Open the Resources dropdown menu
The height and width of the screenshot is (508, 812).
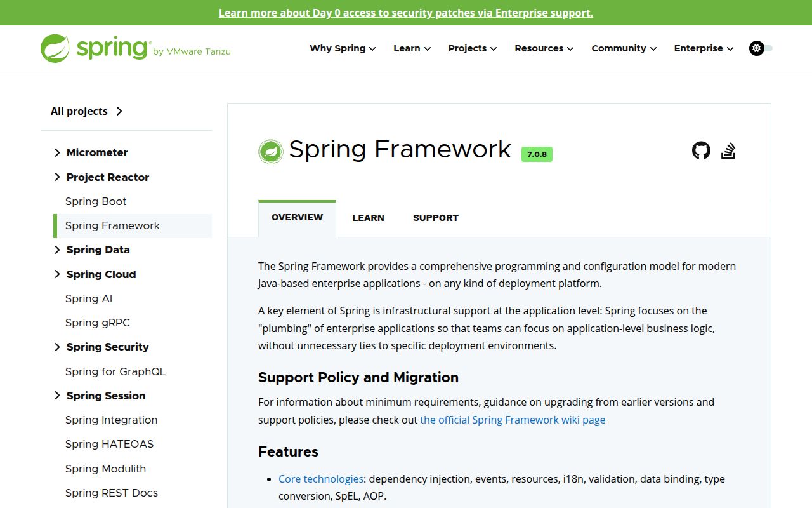pos(544,48)
